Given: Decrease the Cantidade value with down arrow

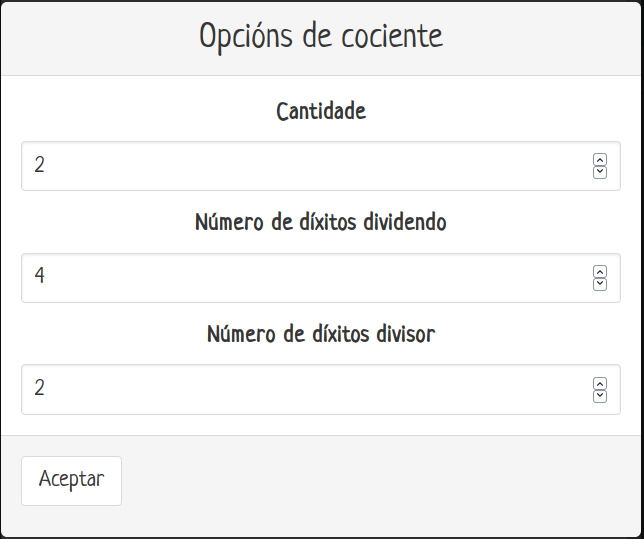Looking at the screenshot, I should point(600,172).
